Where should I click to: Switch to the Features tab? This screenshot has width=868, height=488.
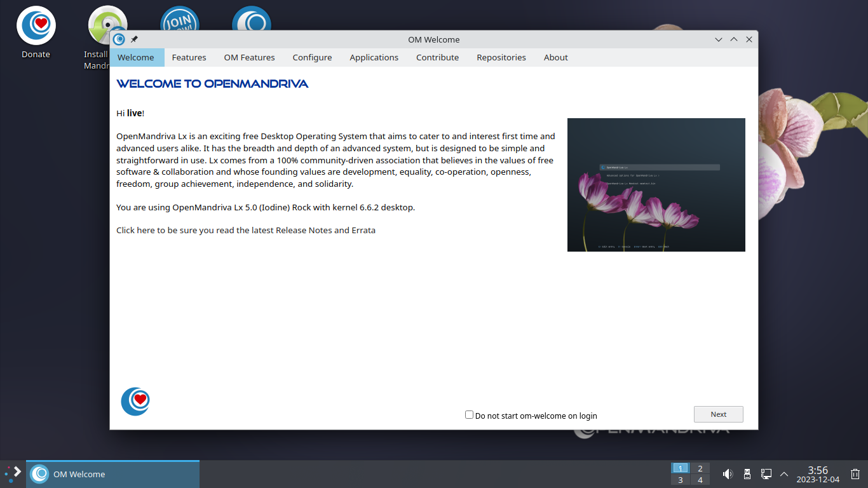189,57
